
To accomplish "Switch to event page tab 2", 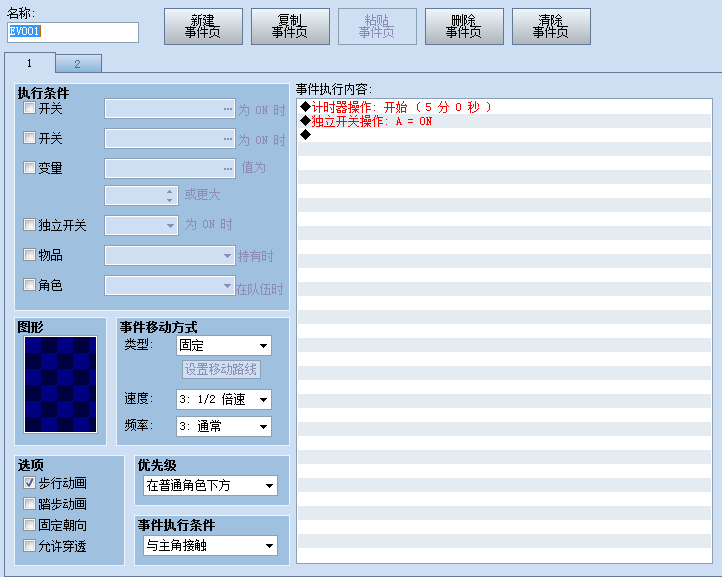I will [78, 64].
